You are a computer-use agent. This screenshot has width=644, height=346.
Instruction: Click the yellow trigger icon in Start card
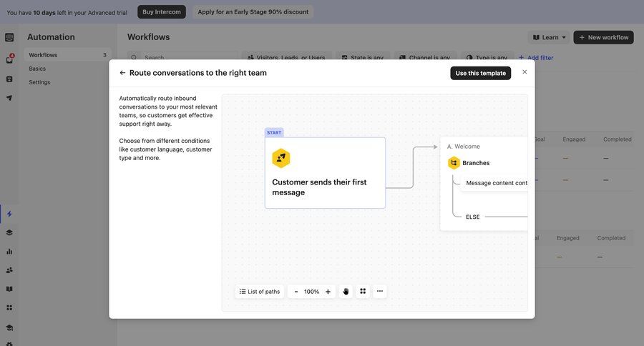pyautogui.click(x=281, y=158)
